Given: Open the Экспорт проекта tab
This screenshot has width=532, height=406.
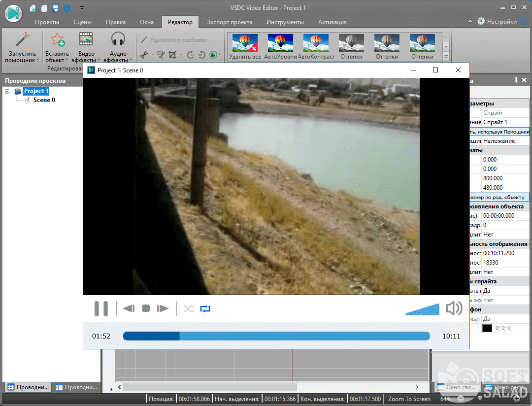Looking at the screenshot, I should [230, 22].
